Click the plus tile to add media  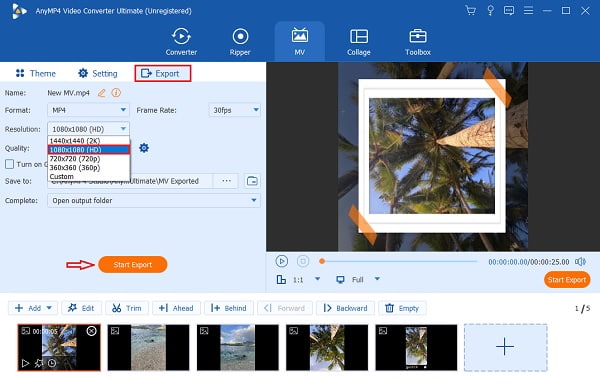(505, 348)
